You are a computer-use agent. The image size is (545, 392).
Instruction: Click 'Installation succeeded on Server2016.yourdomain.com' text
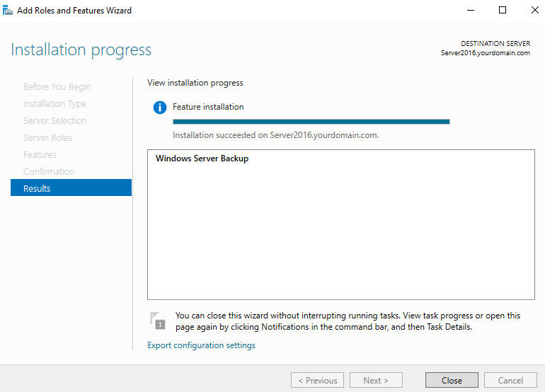click(x=275, y=135)
